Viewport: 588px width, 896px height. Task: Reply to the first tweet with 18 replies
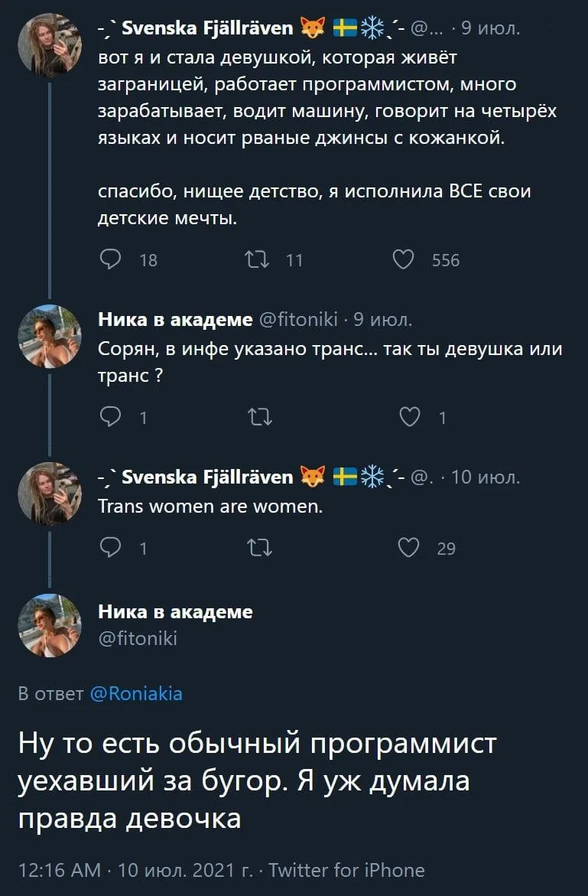coord(109,260)
